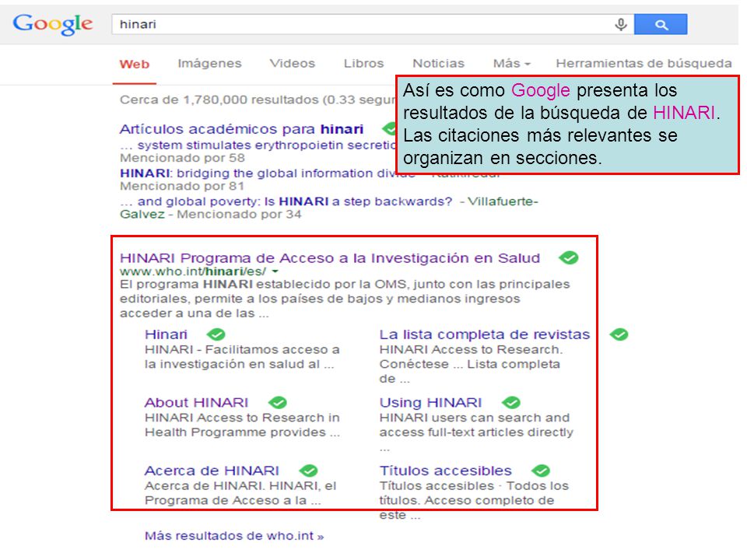Click green check icon beside Títulos accesibles

(541, 471)
